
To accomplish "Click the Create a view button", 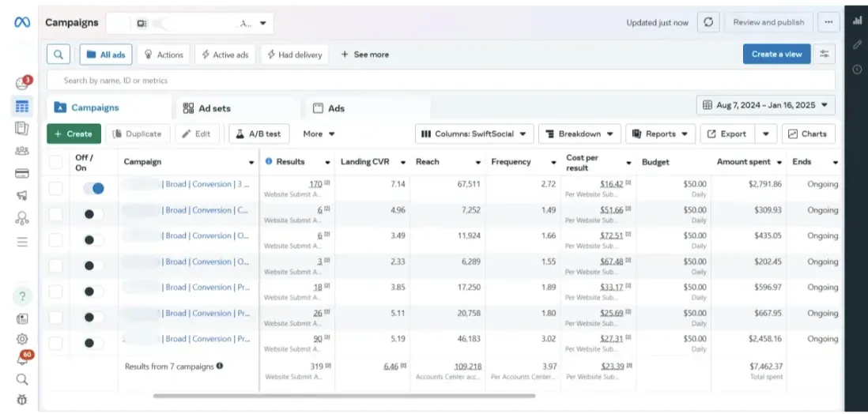I will (776, 54).
